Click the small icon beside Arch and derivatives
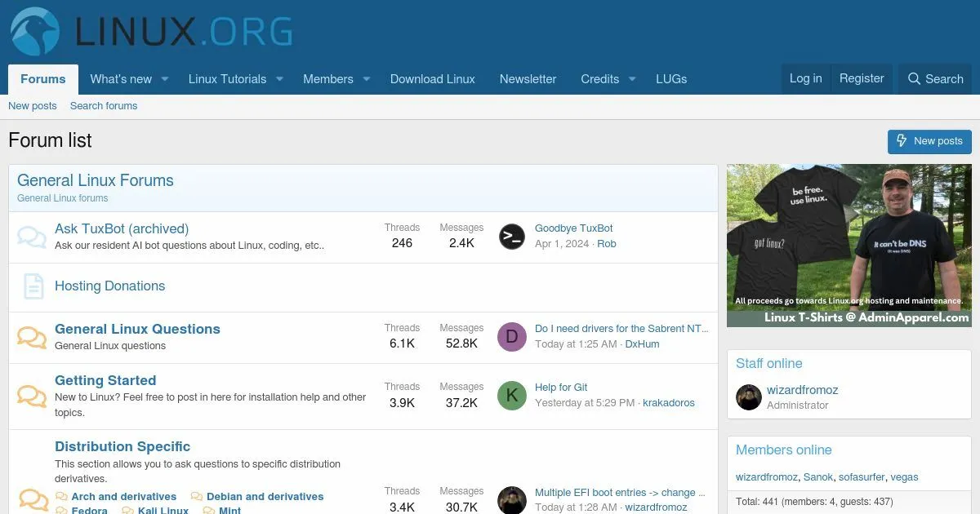 (61, 496)
